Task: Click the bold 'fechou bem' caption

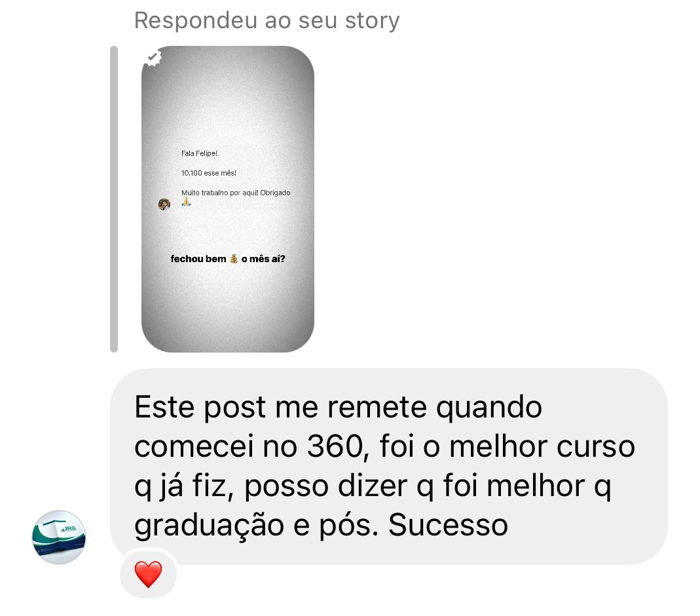Action: point(198,259)
